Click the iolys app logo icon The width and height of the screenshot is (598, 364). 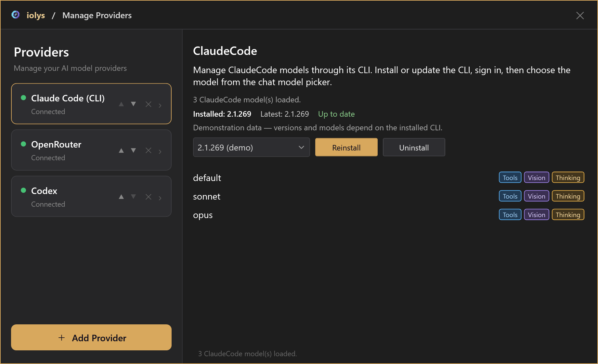[x=15, y=15]
